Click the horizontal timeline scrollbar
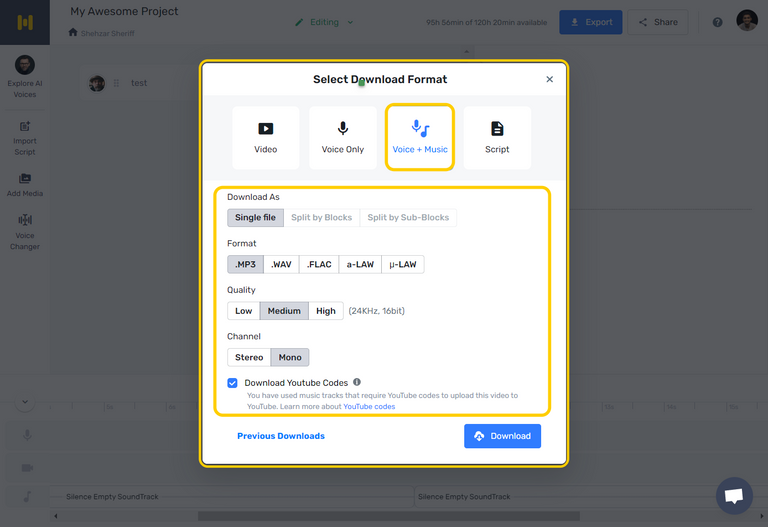 point(388,516)
